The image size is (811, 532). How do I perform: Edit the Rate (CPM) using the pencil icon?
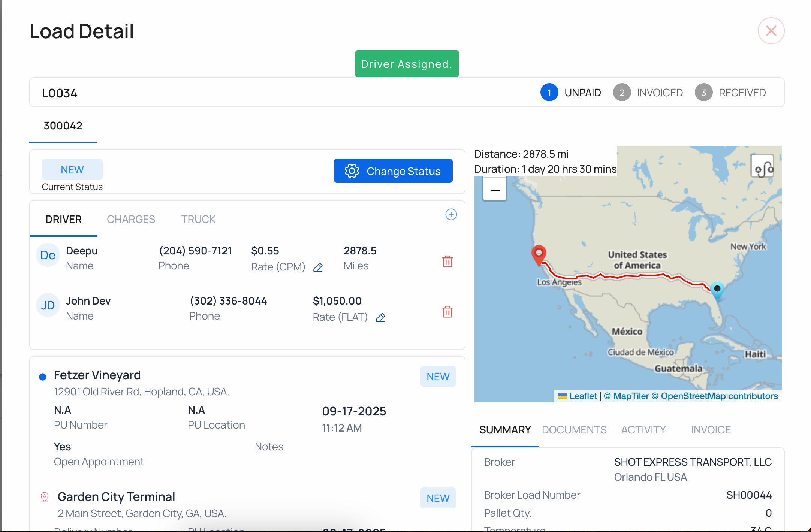coord(318,267)
